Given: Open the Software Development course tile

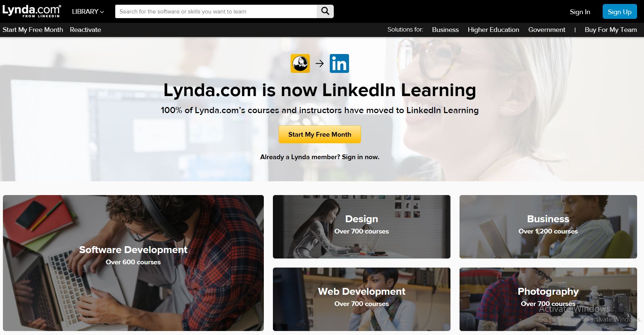Looking at the screenshot, I should click(x=133, y=263).
